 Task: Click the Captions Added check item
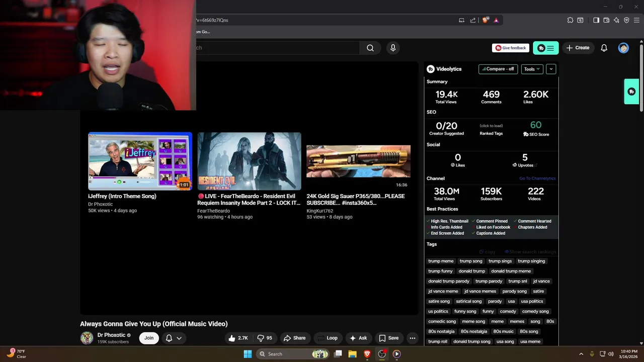click(488, 233)
